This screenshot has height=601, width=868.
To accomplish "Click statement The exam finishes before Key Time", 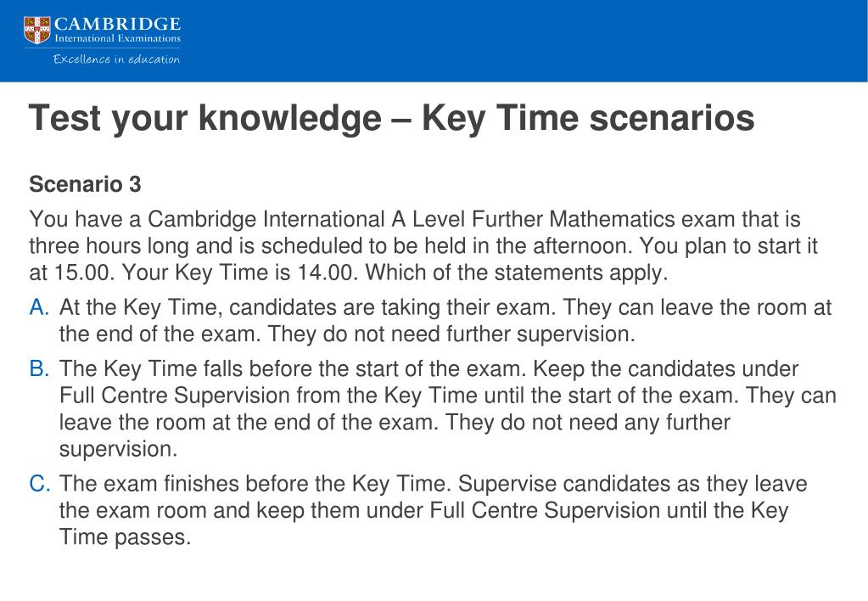I will coord(433,510).
